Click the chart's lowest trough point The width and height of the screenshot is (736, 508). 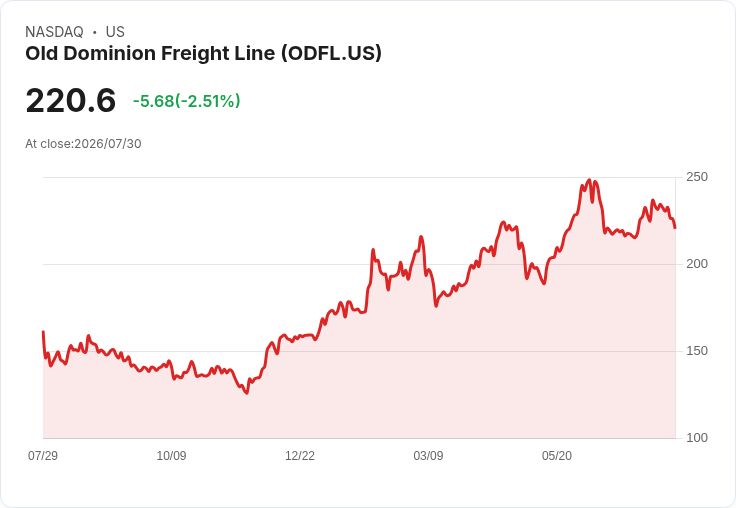click(x=247, y=393)
